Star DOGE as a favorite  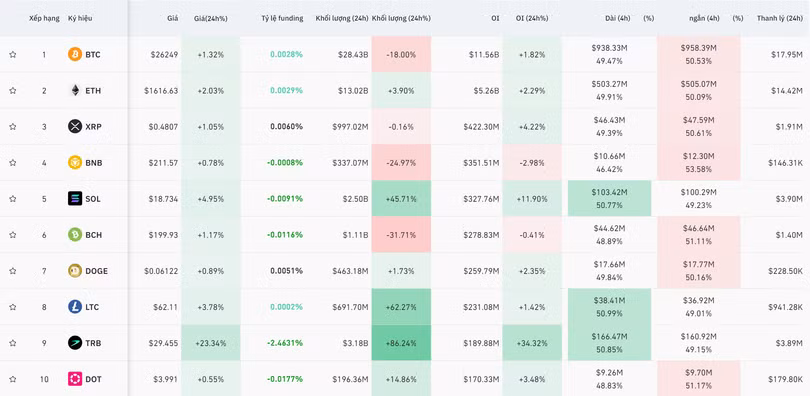click(13, 271)
